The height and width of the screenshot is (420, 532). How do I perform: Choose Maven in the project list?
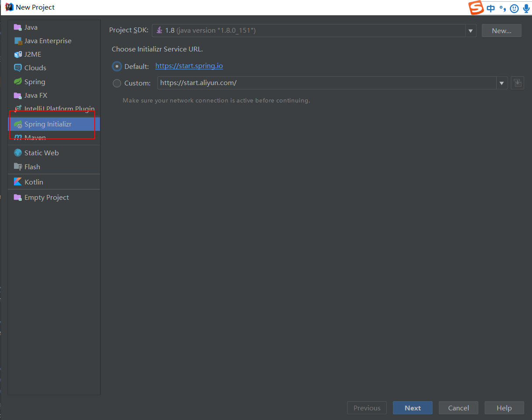pyautogui.click(x=54, y=137)
